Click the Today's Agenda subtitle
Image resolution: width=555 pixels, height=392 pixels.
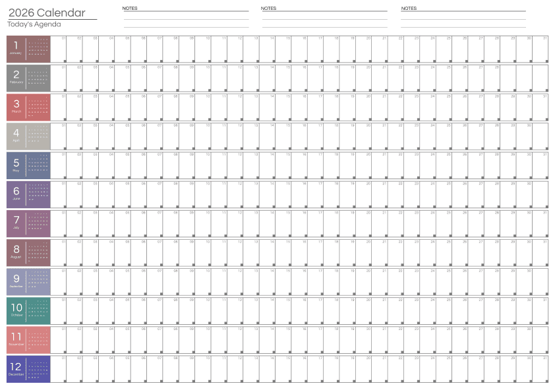point(34,24)
